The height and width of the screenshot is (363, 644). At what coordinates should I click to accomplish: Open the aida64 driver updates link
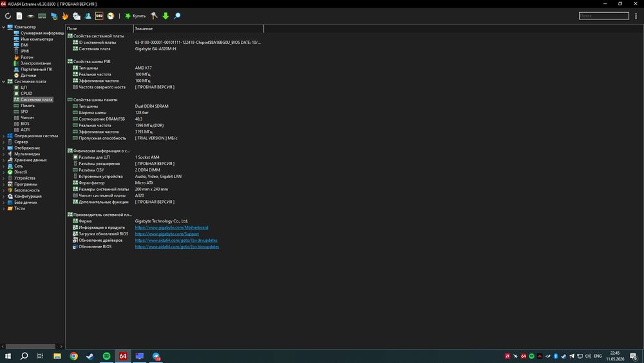tap(176, 240)
